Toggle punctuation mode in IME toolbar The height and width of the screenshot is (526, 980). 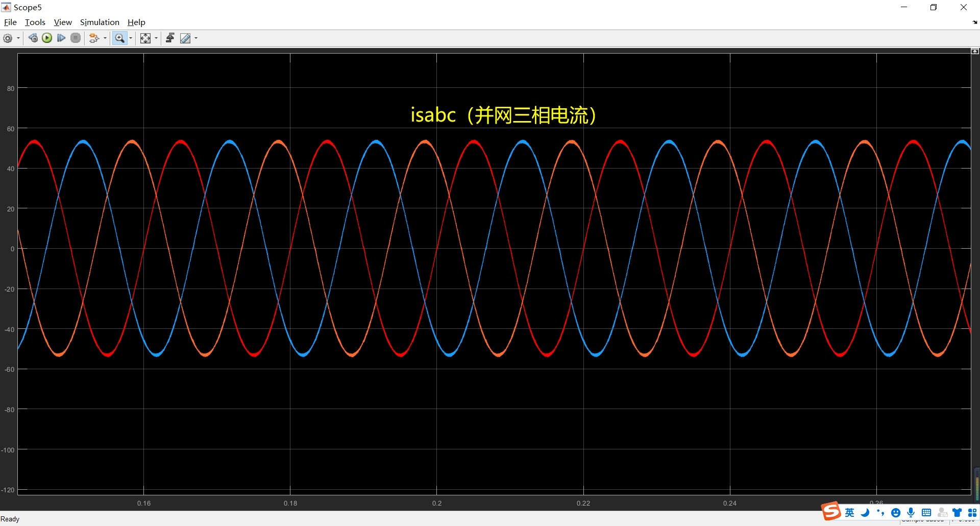click(x=880, y=513)
